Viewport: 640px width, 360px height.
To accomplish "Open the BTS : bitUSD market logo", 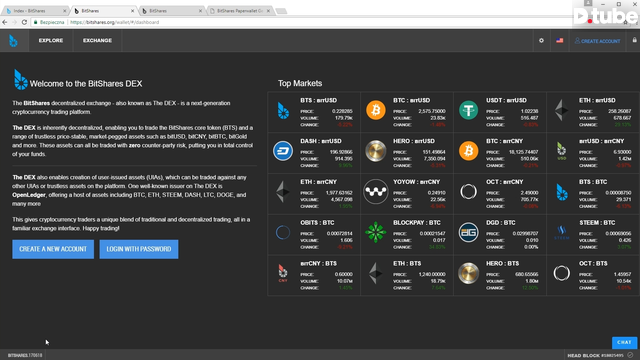I will click(x=283, y=110).
